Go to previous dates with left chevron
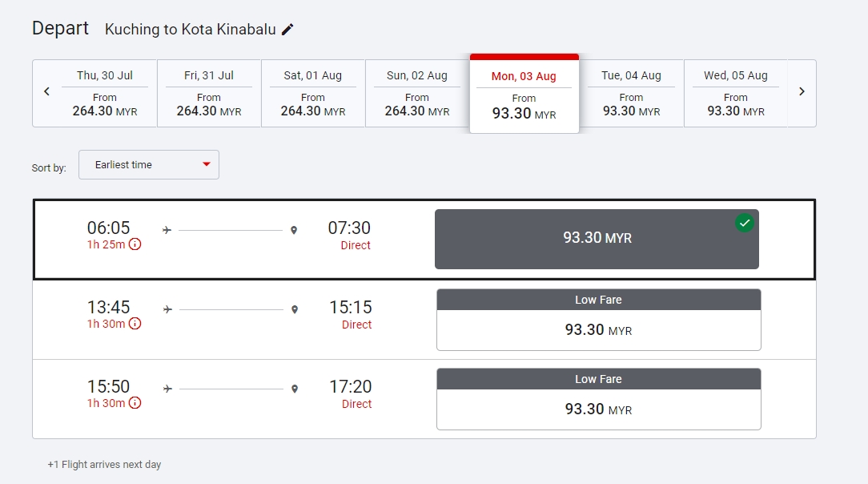Screen dimensions: 868x484 [46, 91]
